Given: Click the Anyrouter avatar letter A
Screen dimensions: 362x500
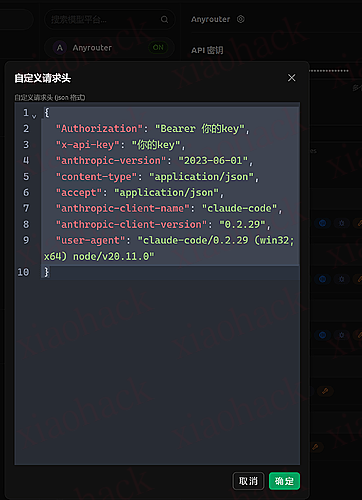Looking at the screenshot, I should coord(60,48).
